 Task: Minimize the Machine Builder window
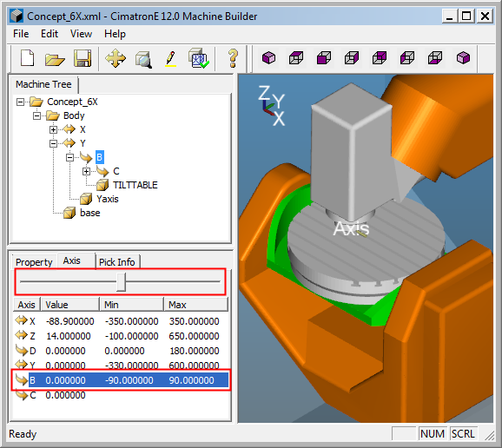450,16
